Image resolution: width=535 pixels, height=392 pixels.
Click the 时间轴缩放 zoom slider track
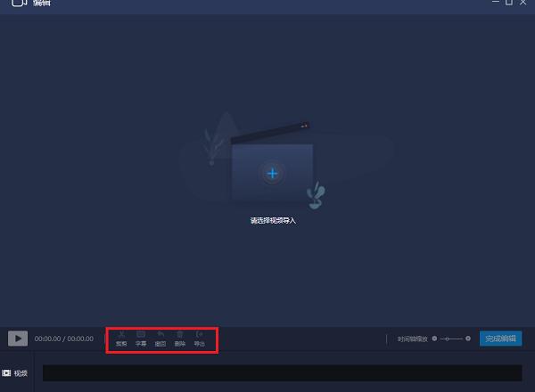click(x=451, y=339)
